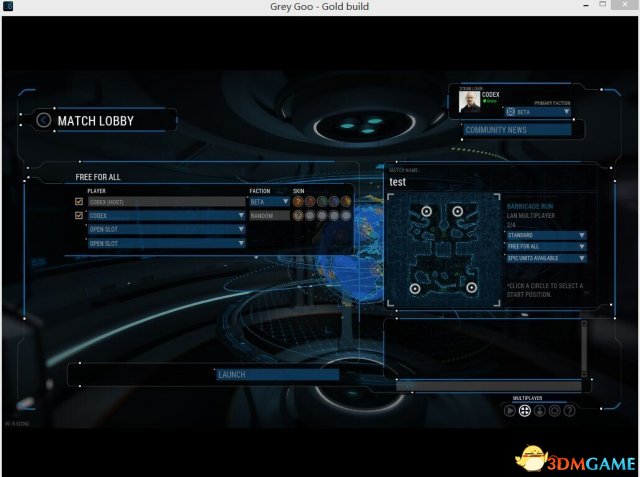Expand the second OPEN SLOT dropdown
The width and height of the screenshot is (640, 477).
point(167,243)
